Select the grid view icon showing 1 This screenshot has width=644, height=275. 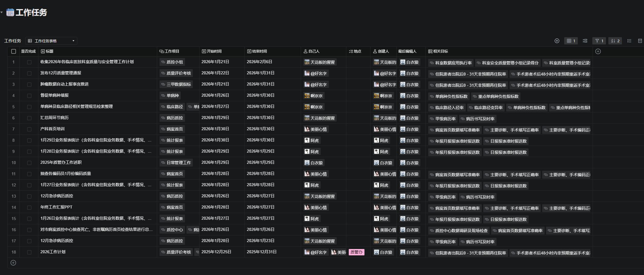pos(571,41)
